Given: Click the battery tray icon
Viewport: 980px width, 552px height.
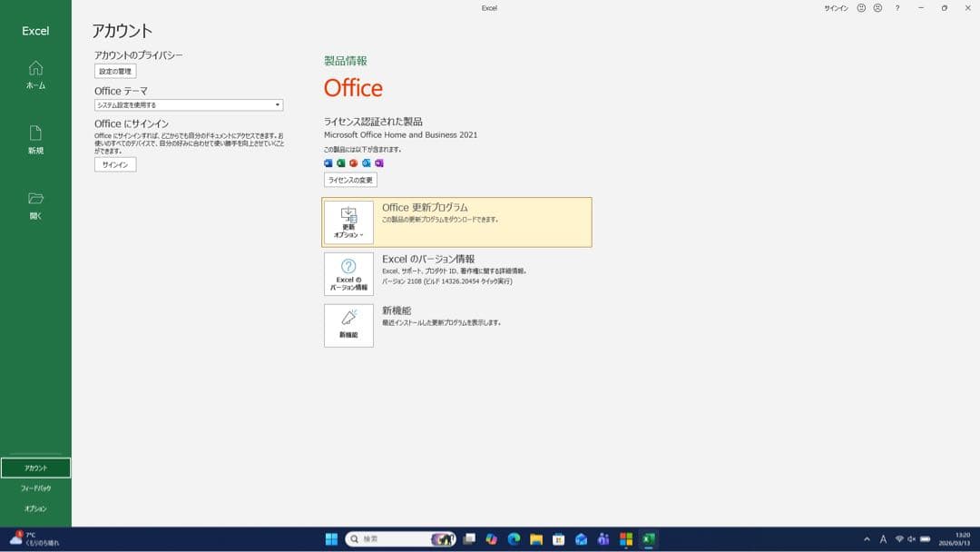Looking at the screenshot, I should tap(925, 539).
